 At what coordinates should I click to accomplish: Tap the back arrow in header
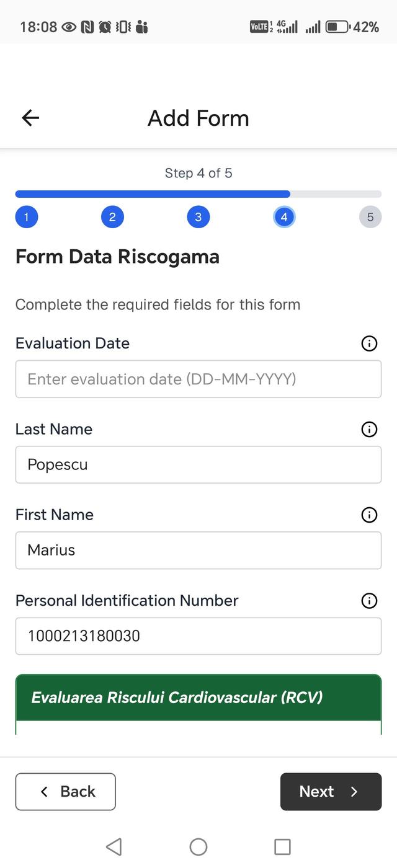coord(30,118)
